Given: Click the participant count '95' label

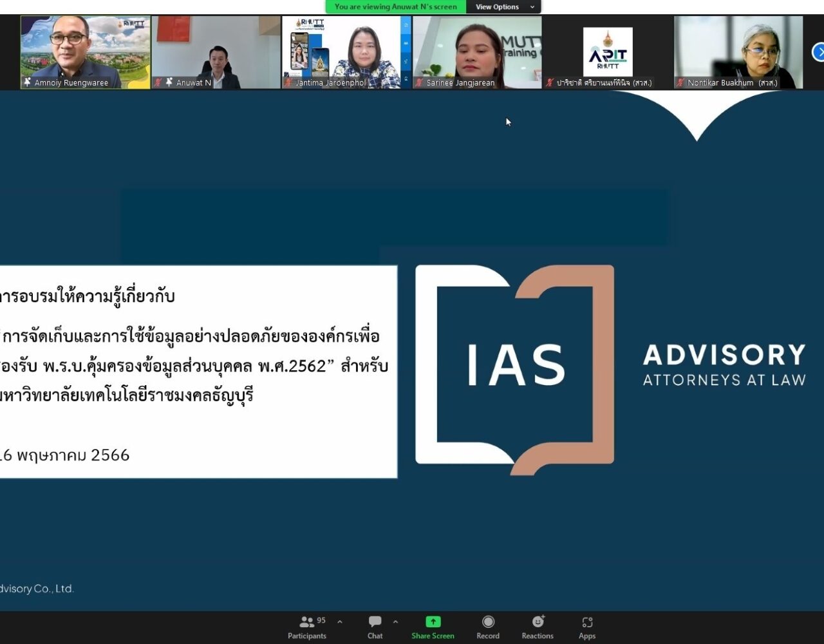Looking at the screenshot, I should [x=321, y=620].
